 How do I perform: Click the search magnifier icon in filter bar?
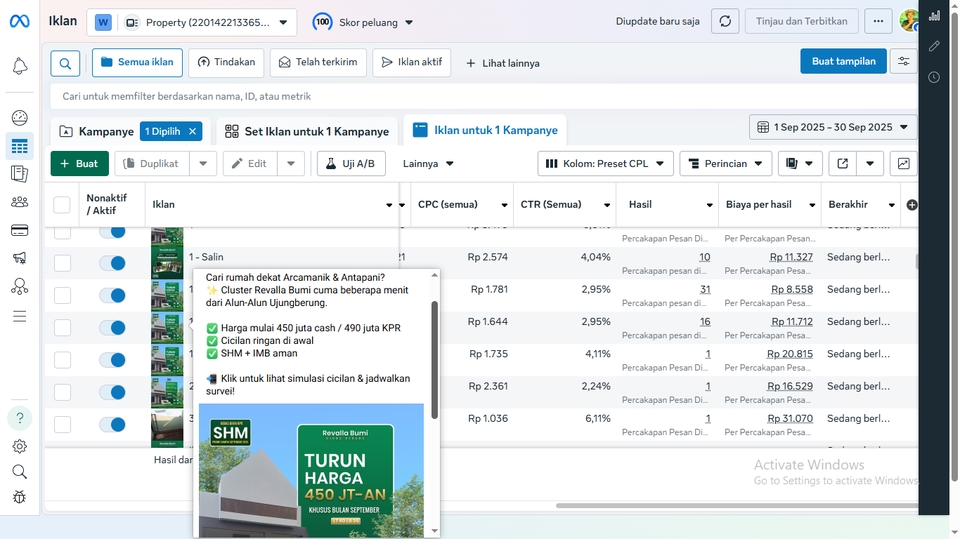coord(64,63)
